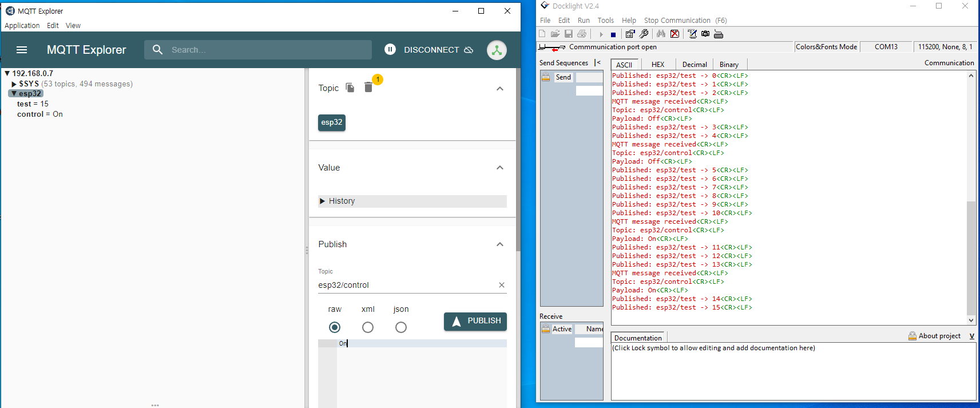
Task: Click the Save floppy disk icon in Docklight
Action: [x=569, y=34]
